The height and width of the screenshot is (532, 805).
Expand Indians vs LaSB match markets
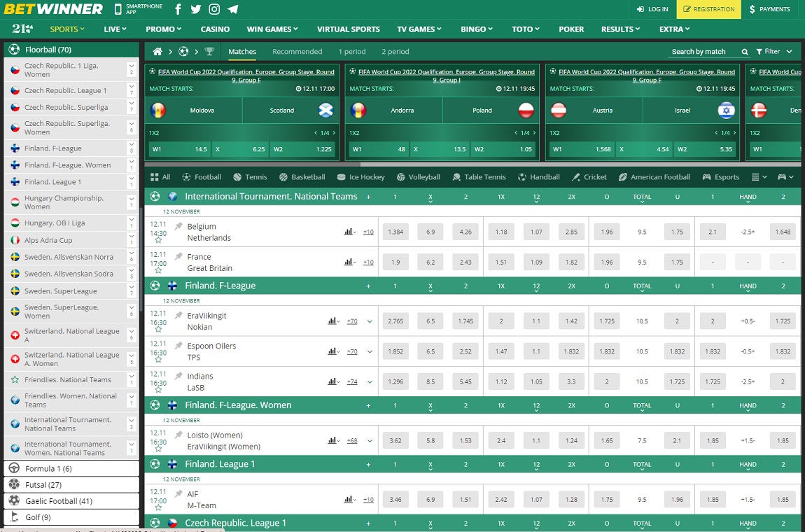tap(370, 382)
